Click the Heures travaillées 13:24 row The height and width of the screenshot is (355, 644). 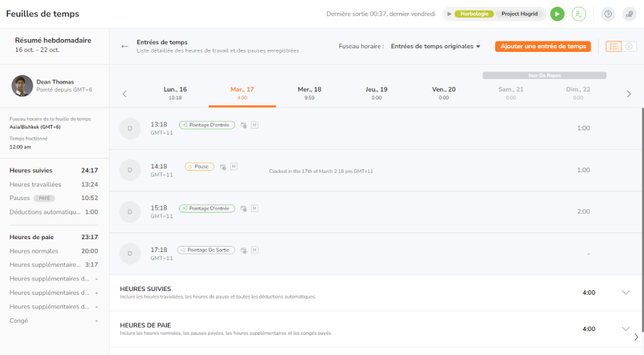point(54,184)
